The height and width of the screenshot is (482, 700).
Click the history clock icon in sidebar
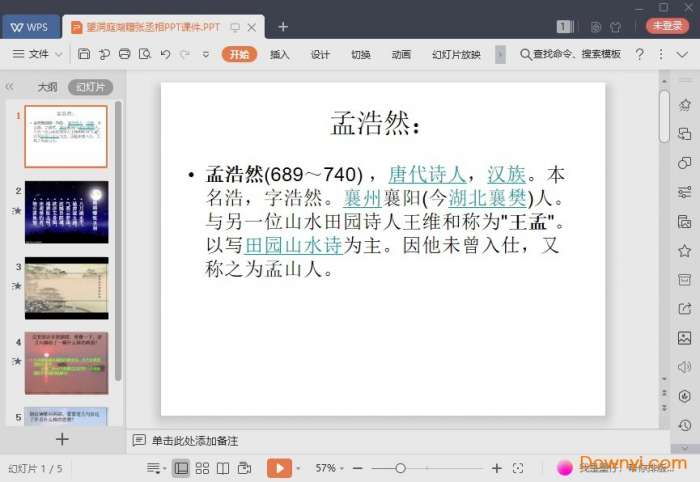pos(684,425)
